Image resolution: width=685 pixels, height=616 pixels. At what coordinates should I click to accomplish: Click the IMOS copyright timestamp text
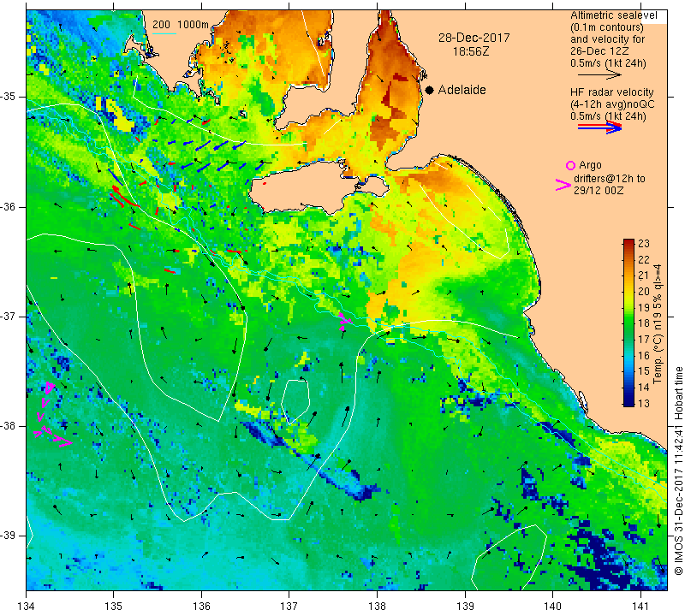(678, 471)
